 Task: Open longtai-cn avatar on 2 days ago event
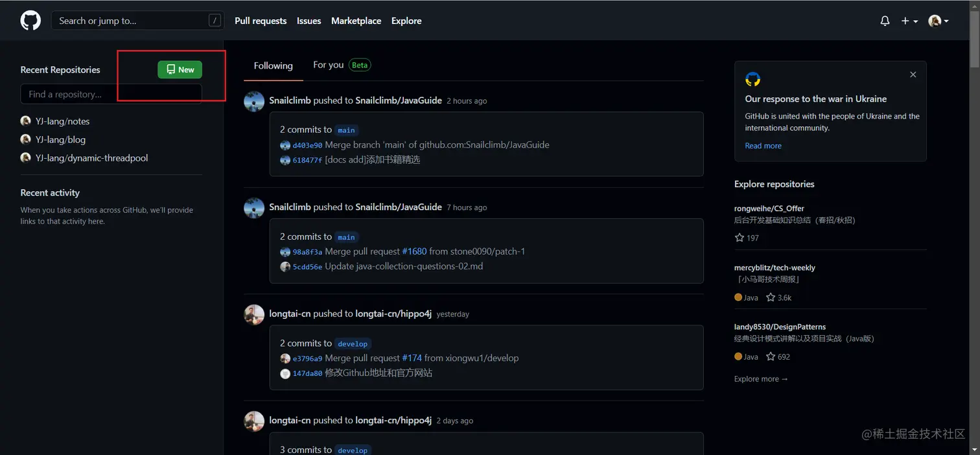[x=254, y=421]
